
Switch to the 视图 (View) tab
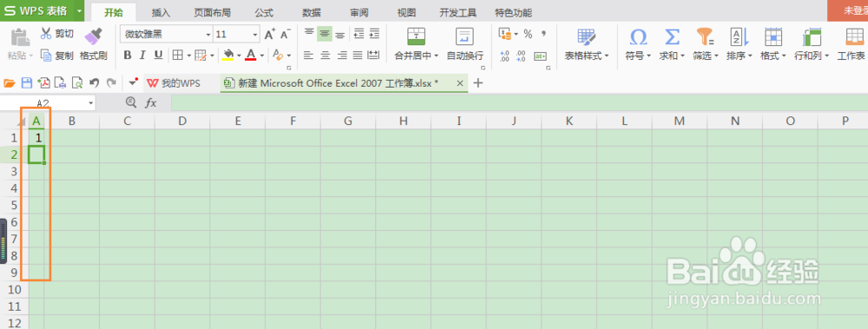pos(407,12)
